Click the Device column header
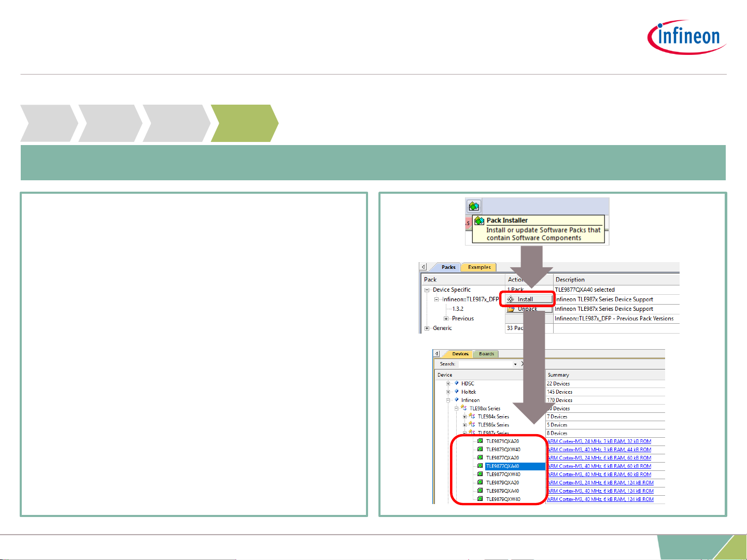 490,375
